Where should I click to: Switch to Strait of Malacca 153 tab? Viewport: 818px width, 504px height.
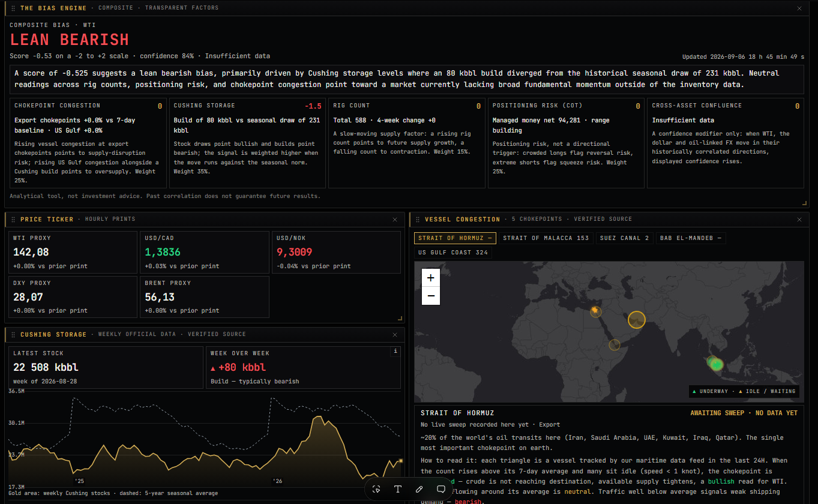(546, 238)
